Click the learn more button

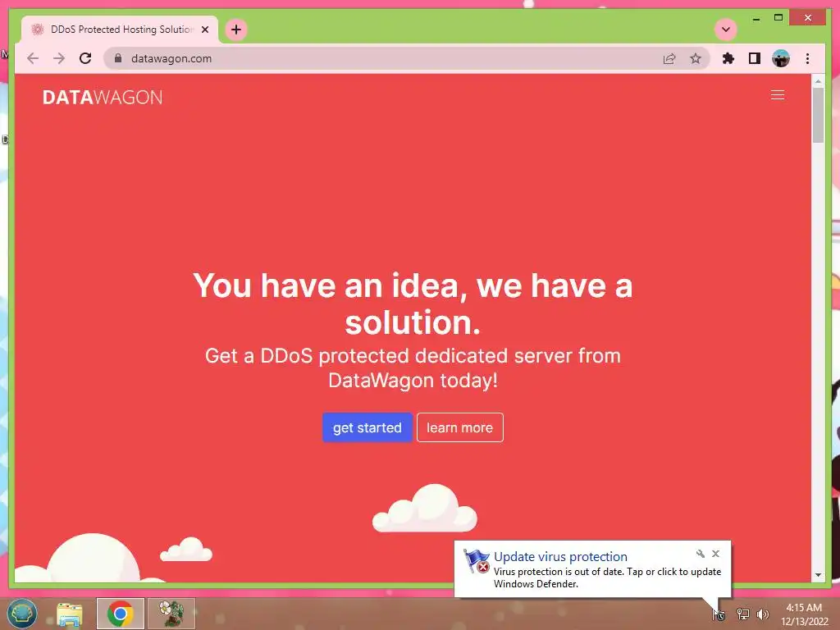pos(459,427)
